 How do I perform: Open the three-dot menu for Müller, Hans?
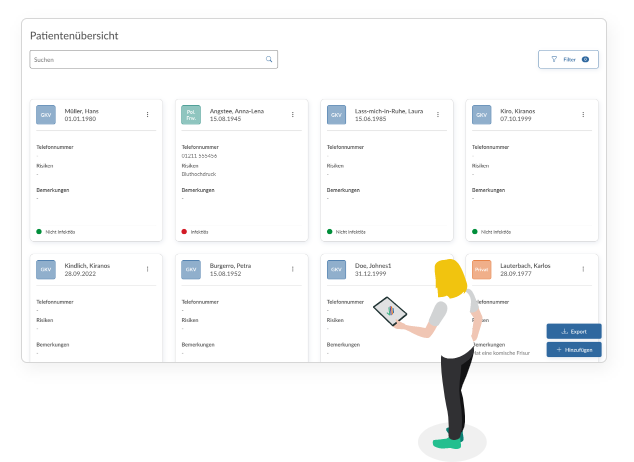point(147,115)
